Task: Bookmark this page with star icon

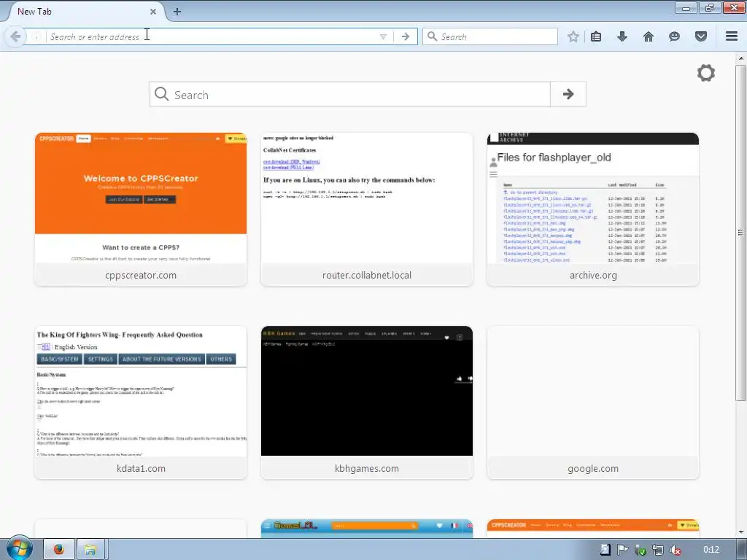Action: 573,36
